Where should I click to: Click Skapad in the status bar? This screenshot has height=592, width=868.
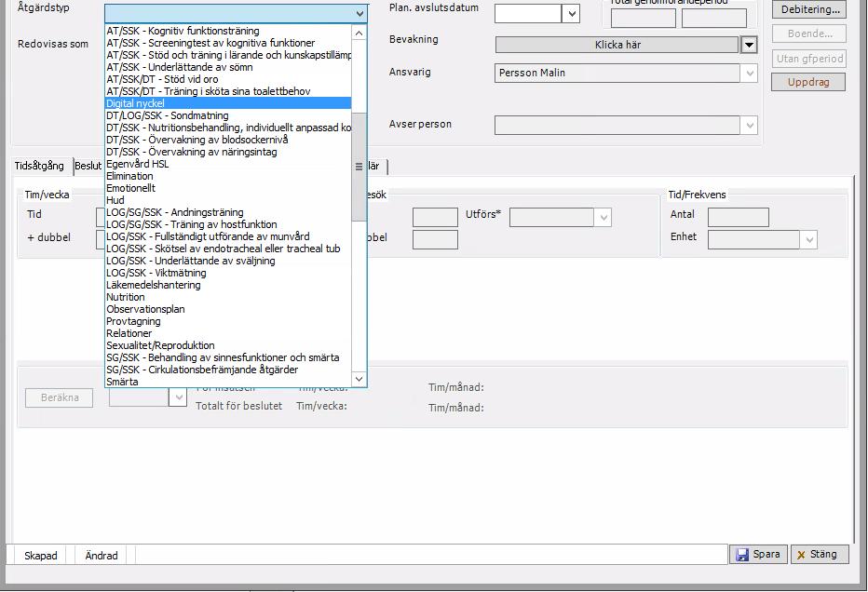(40, 556)
